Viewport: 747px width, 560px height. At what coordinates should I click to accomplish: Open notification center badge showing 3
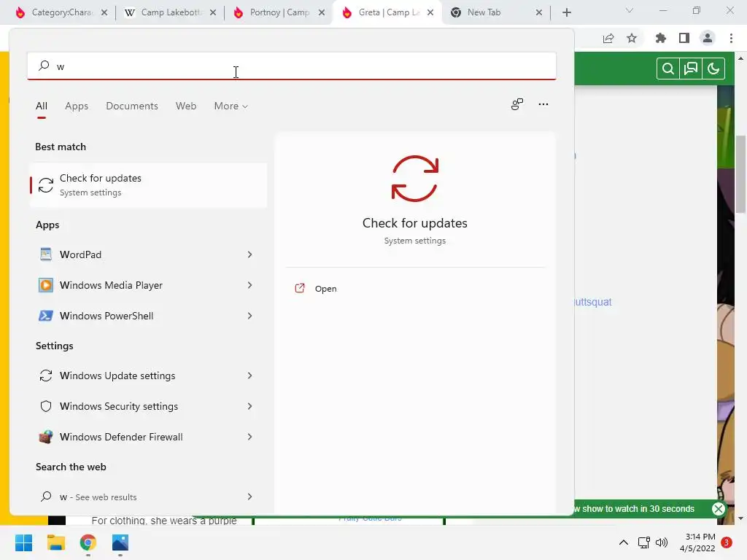pyautogui.click(x=726, y=542)
